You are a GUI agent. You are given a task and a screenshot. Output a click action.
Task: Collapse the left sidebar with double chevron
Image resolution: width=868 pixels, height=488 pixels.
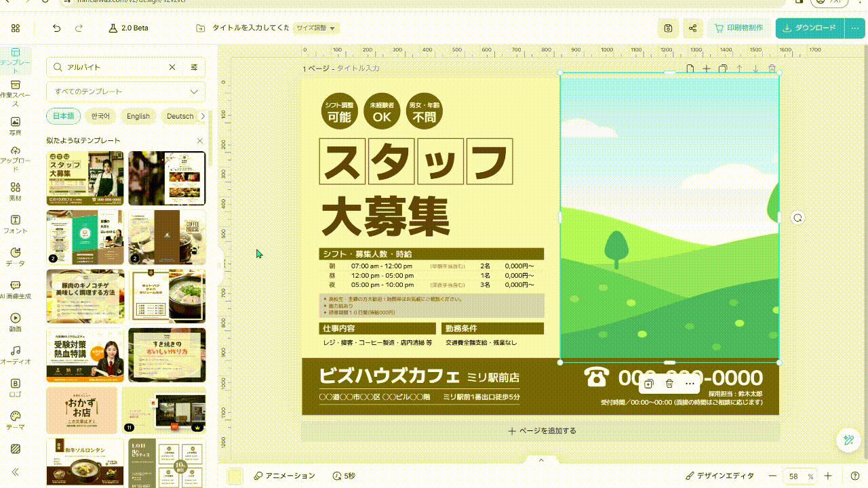16,472
